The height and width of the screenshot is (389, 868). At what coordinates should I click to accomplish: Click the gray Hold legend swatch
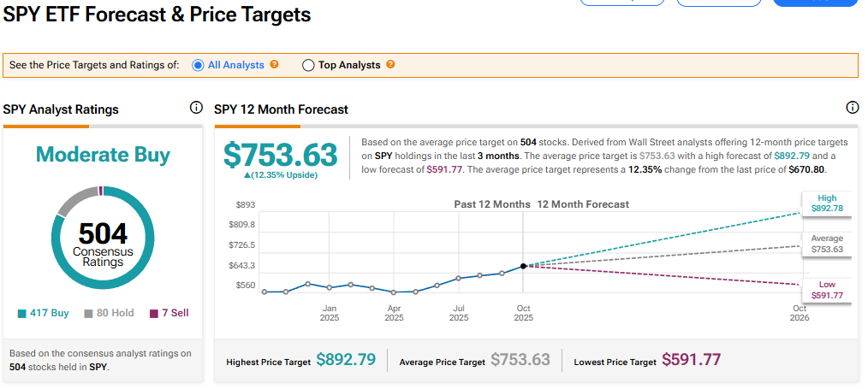pyautogui.click(x=88, y=314)
